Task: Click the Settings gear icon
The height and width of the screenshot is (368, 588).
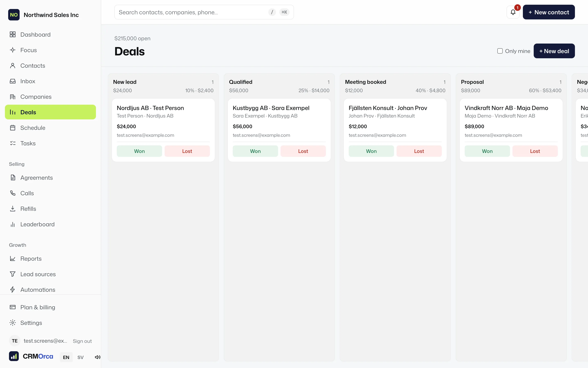Action: point(13,323)
